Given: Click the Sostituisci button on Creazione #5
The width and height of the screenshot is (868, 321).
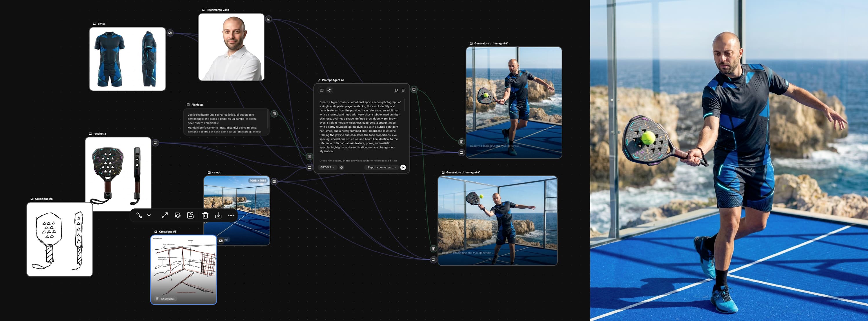Looking at the screenshot, I should (x=165, y=299).
